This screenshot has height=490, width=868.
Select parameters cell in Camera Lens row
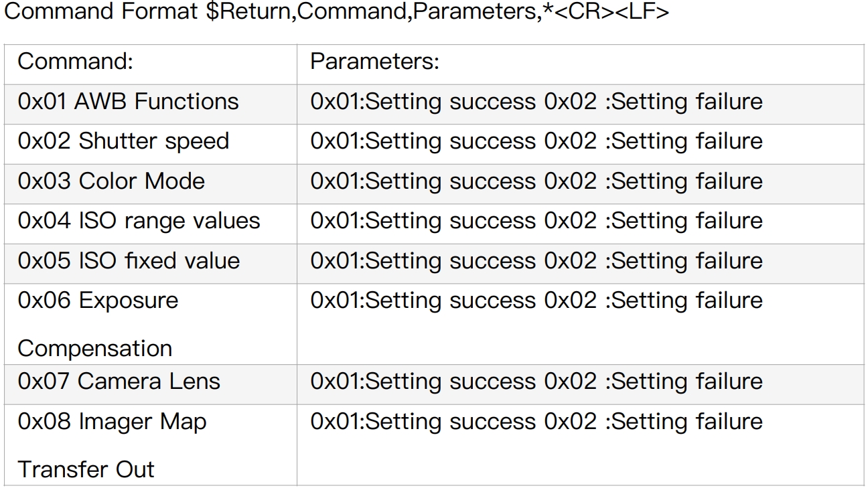(536, 382)
